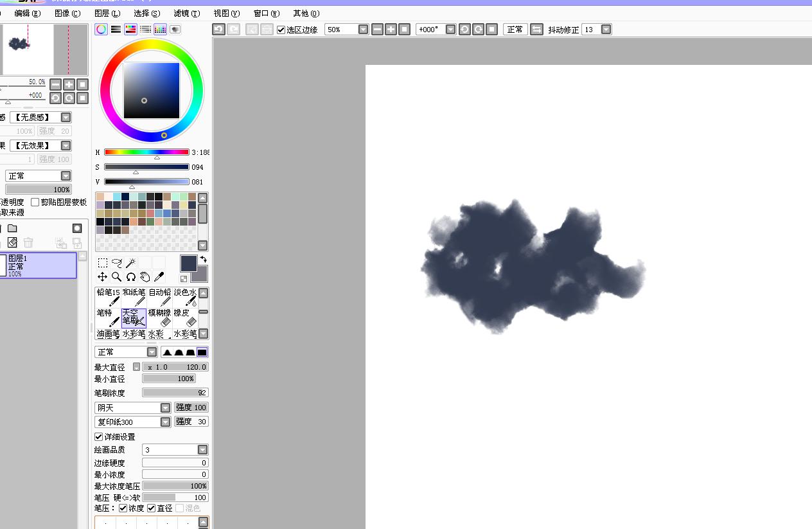Swap foreground and background colors
812x529 pixels.
203,260
